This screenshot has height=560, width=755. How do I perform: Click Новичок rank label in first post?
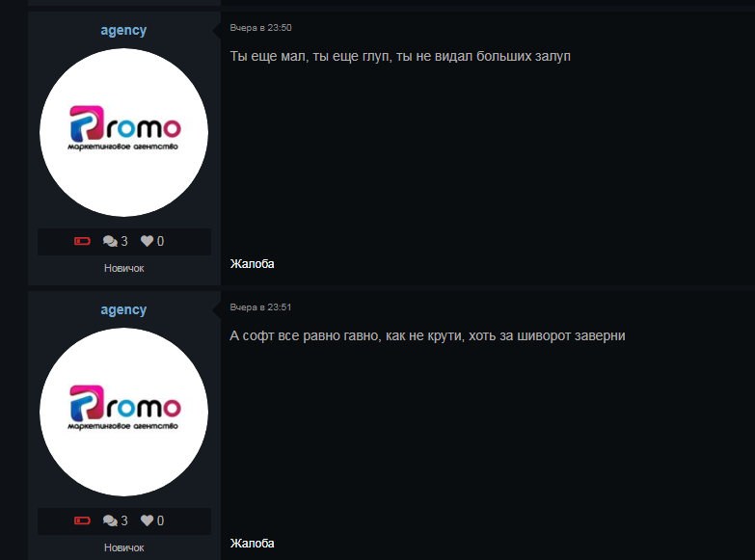pos(123,268)
